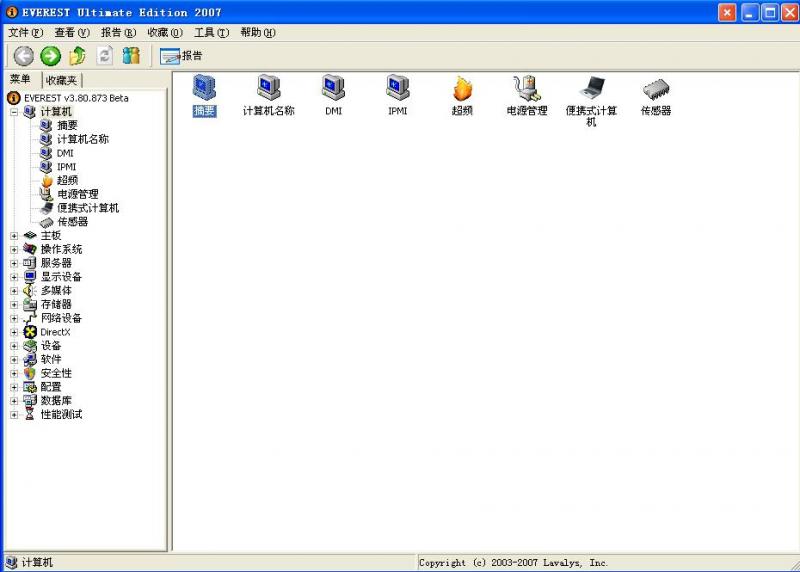Image resolution: width=800 pixels, height=572 pixels.
Task: Select IPMI in the left tree
Action: [x=66, y=167]
